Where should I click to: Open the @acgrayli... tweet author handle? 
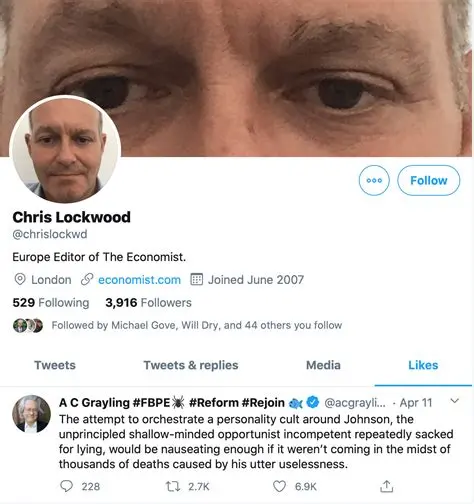pos(355,403)
